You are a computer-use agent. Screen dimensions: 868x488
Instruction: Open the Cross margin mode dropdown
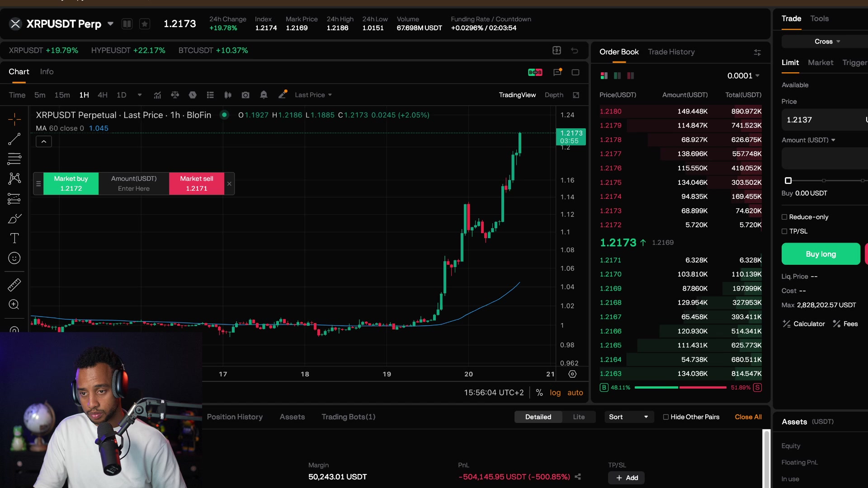point(827,41)
